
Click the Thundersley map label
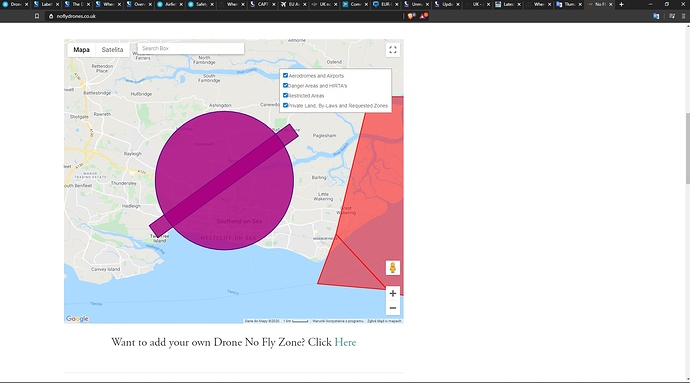click(x=124, y=183)
